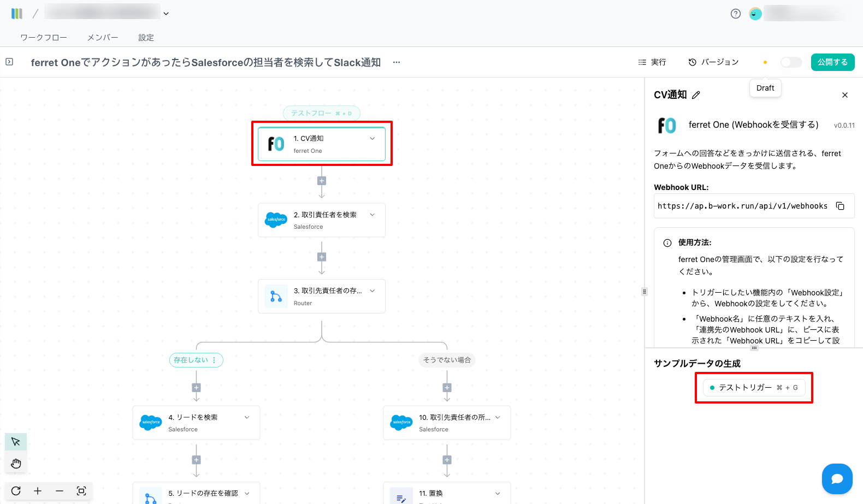Run the テストフロー button
863x504 pixels.
[322, 113]
